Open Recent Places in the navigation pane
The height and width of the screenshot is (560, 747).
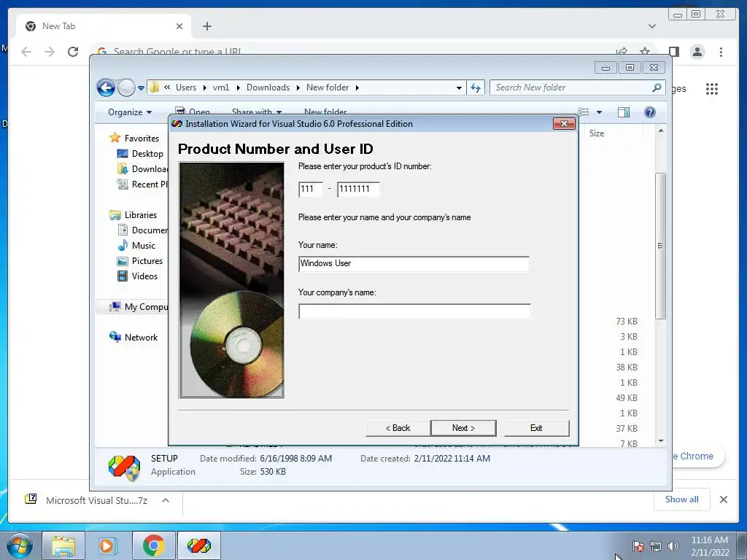tap(142, 184)
